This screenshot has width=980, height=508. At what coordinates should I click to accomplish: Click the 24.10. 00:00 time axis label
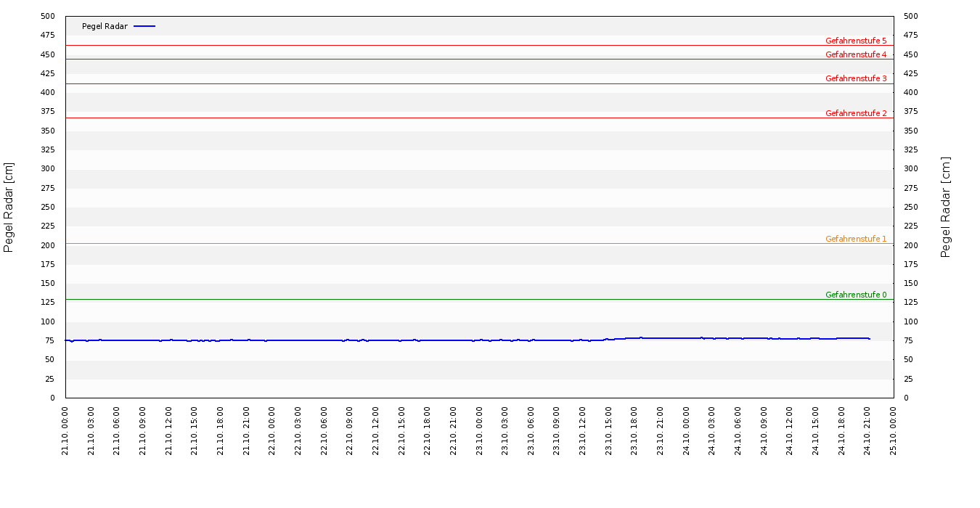pyautogui.click(x=686, y=431)
